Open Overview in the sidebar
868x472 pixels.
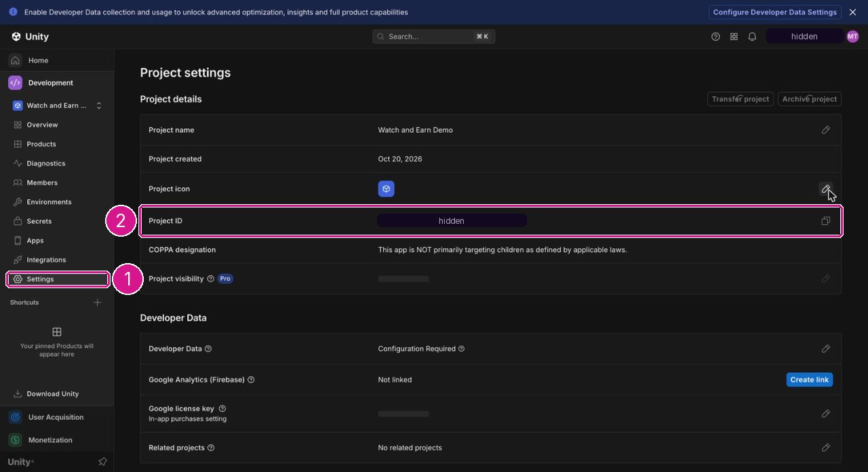pos(42,125)
